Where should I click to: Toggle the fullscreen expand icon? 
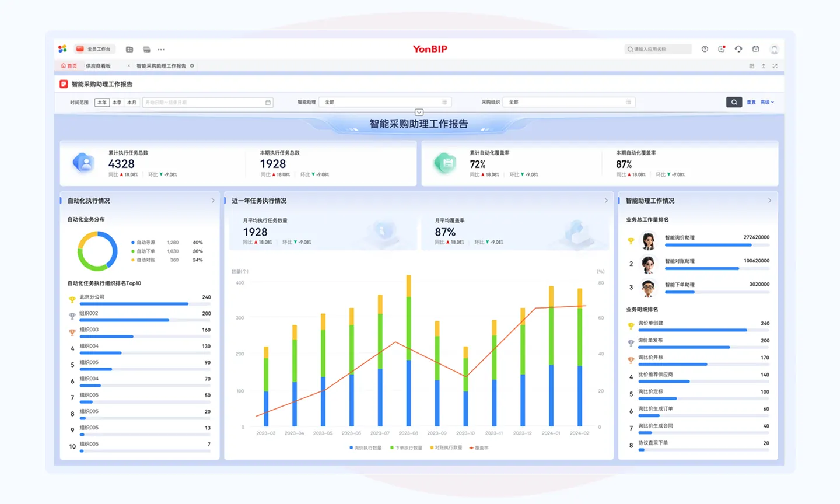tap(775, 66)
